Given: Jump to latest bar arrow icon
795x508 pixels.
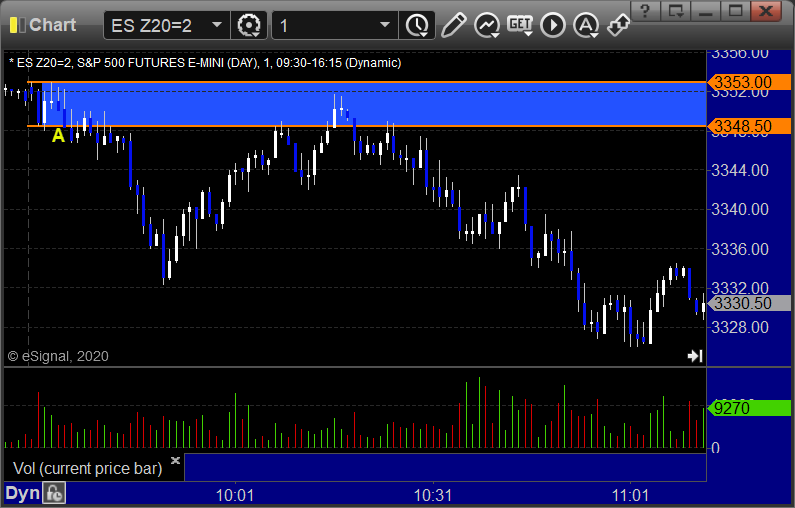Looking at the screenshot, I should (x=695, y=356).
